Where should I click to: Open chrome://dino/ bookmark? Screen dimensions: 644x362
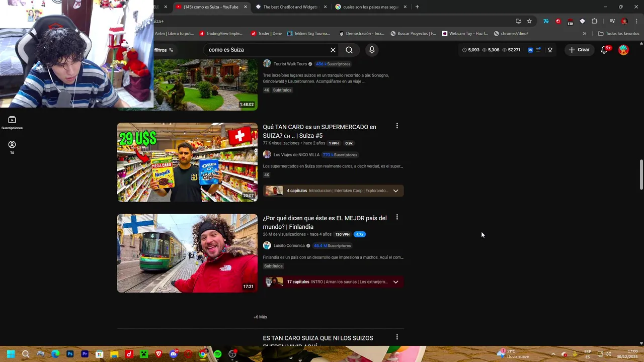click(x=511, y=34)
